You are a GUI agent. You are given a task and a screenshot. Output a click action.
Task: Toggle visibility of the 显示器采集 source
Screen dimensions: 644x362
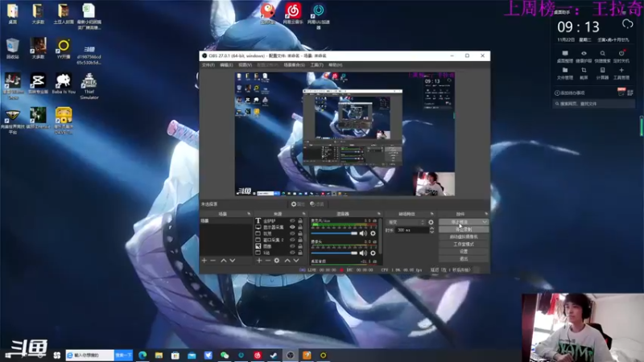(292, 227)
